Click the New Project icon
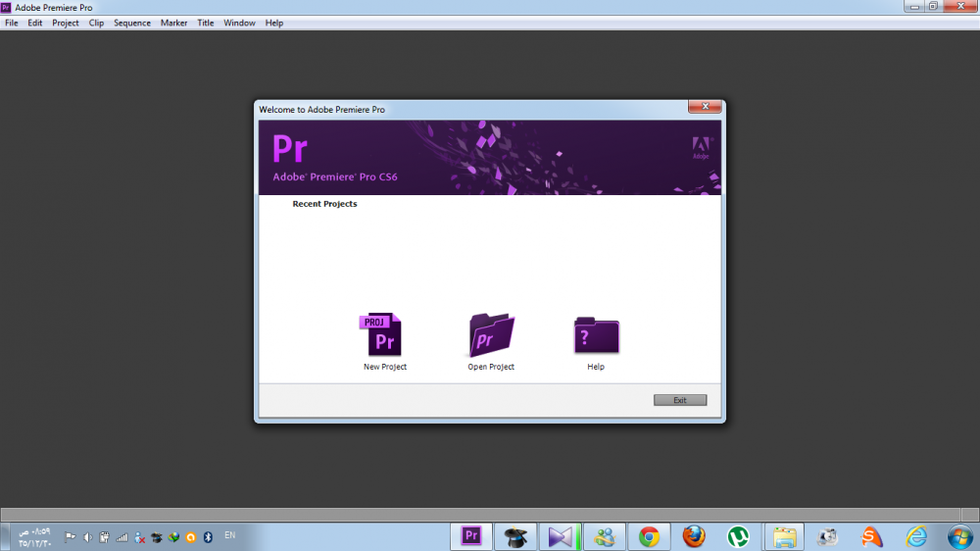Image resolution: width=980 pixels, height=551 pixels. pos(383,335)
